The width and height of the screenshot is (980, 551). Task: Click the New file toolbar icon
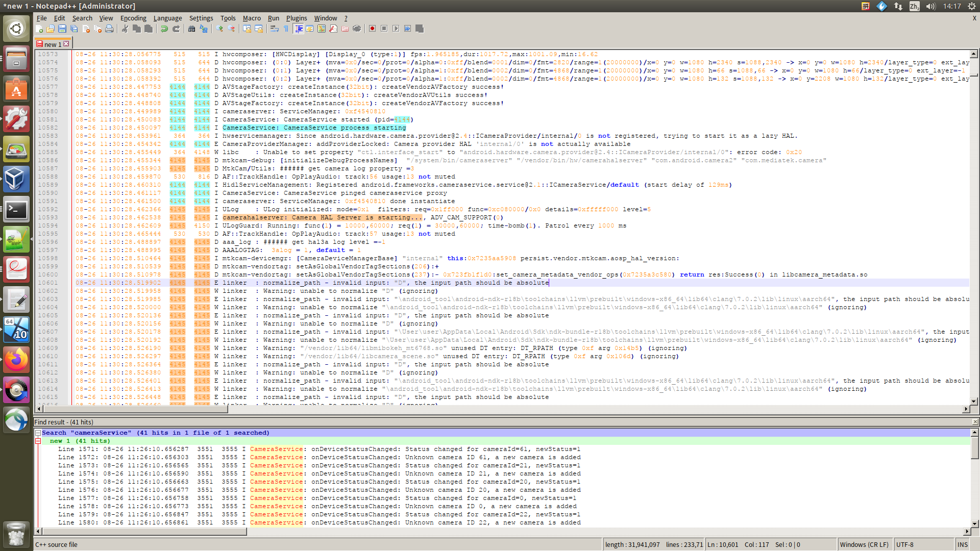pos(39,29)
